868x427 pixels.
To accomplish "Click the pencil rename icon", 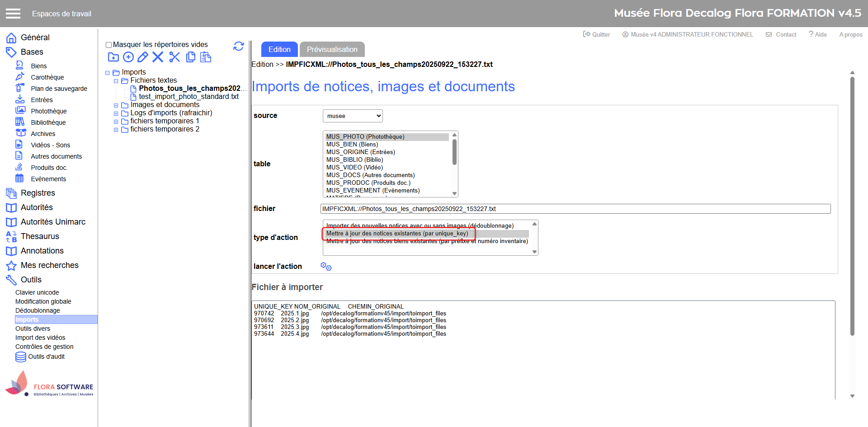I will 143,57.
